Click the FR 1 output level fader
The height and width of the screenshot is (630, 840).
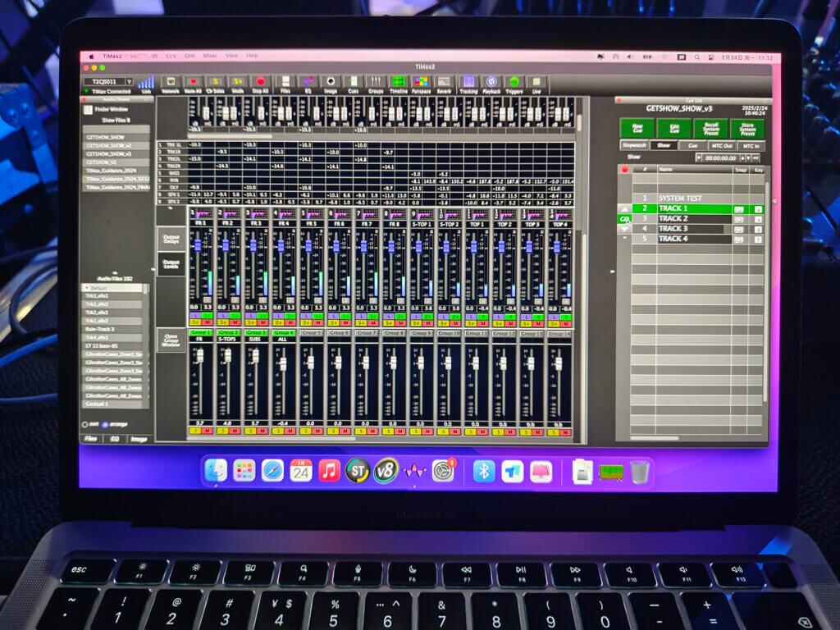pos(198,245)
